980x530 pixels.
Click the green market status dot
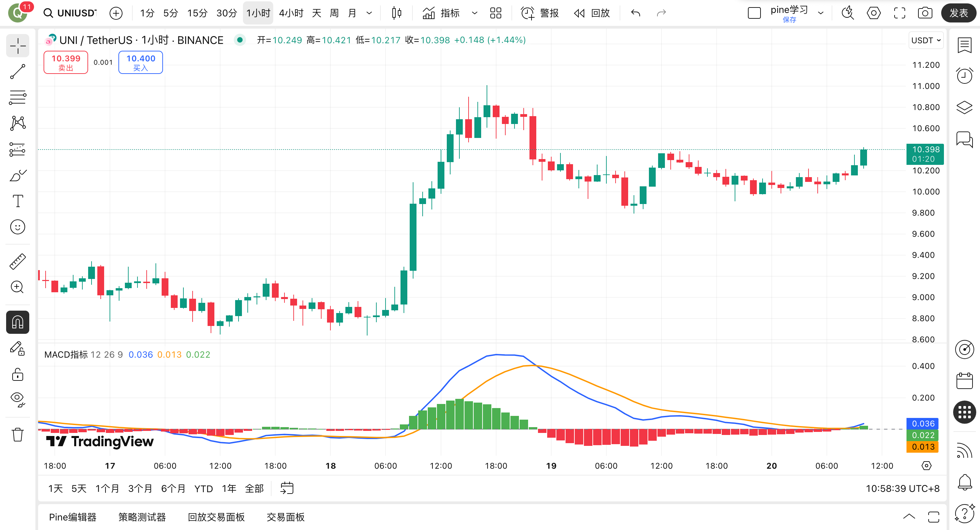coord(240,40)
